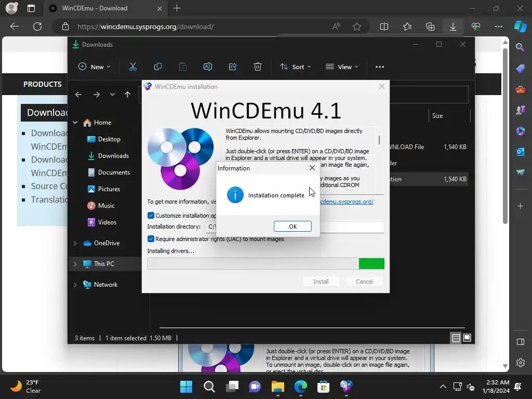Select Downloads in navigation pane
Screen dimensions: 532x399
coord(108,156)
